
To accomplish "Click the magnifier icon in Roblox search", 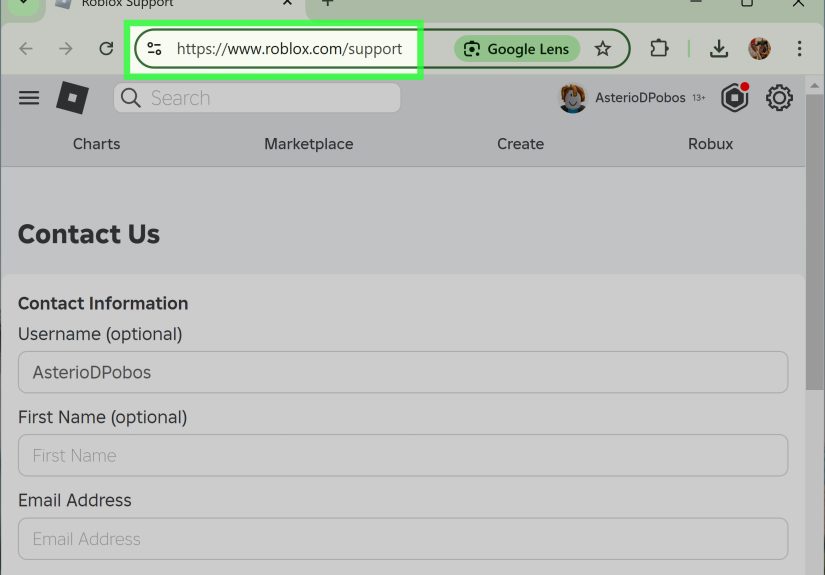I will [x=130, y=98].
